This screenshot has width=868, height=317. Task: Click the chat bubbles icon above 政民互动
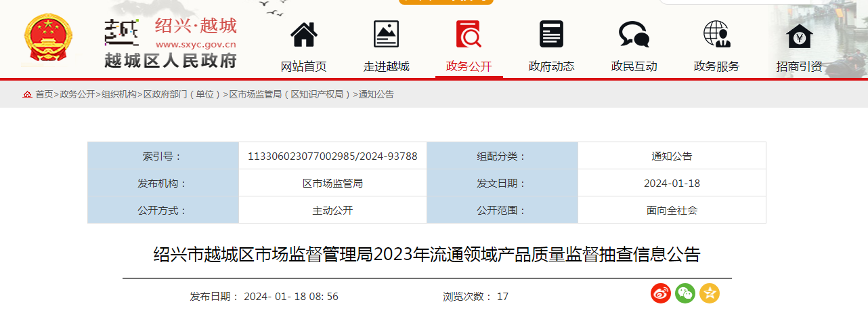pyautogui.click(x=634, y=35)
